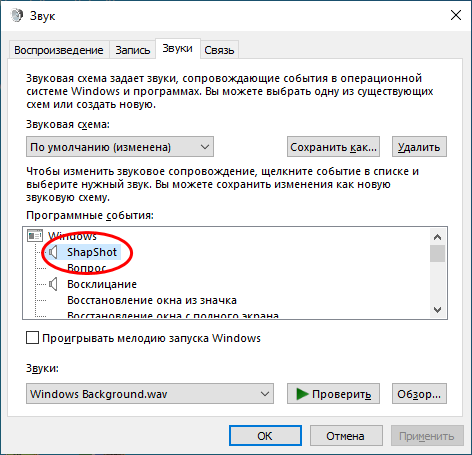Click the Обзор... button to browse sounds
Image resolution: width=472 pixels, height=455 pixels.
419,394
